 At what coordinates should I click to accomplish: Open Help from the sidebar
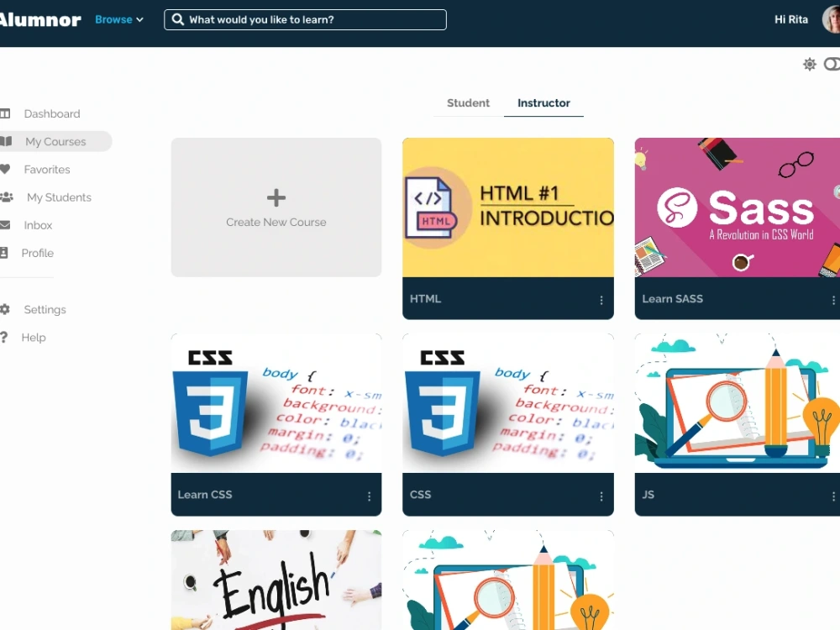34,338
